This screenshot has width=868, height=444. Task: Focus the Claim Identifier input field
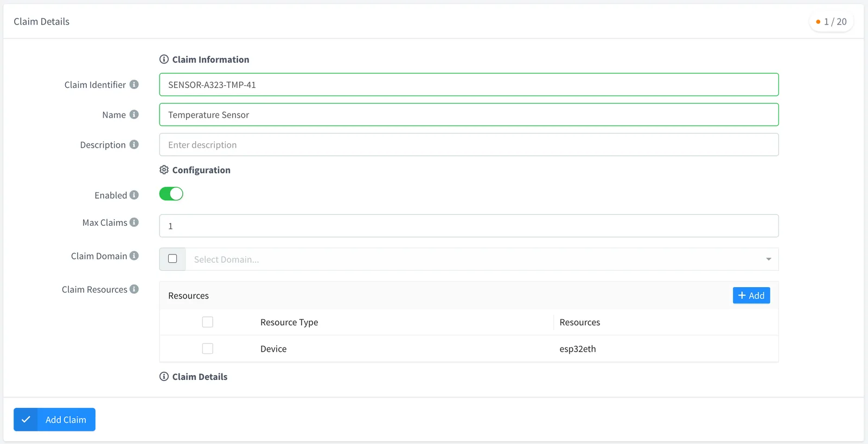coord(469,85)
